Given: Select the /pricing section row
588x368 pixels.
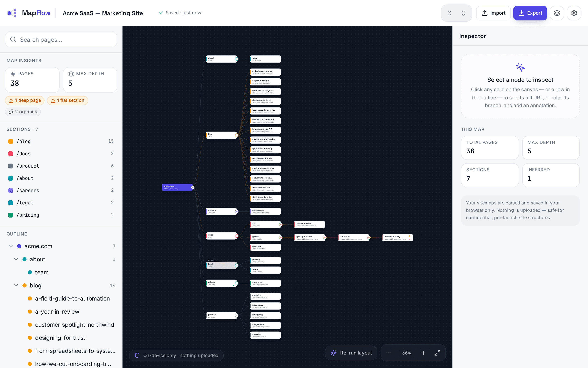Looking at the screenshot, I should pos(61,215).
